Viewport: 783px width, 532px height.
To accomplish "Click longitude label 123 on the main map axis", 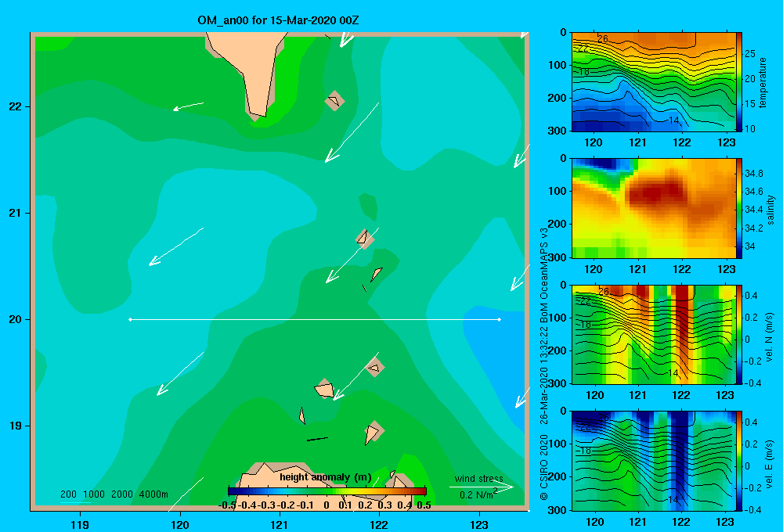I will pyautogui.click(x=479, y=524).
